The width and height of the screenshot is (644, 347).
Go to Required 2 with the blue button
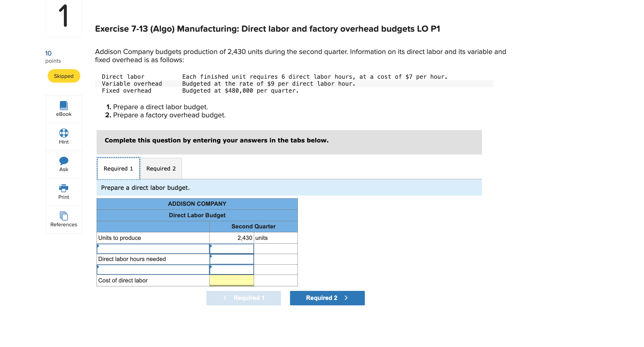click(327, 298)
